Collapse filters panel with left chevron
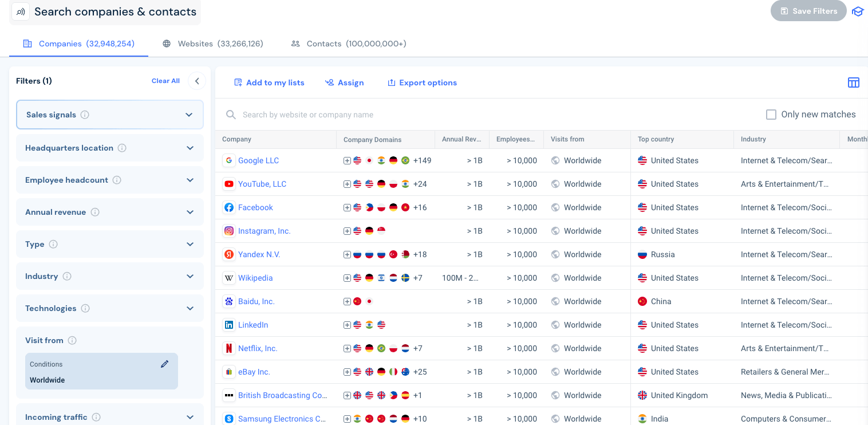 (197, 81)
